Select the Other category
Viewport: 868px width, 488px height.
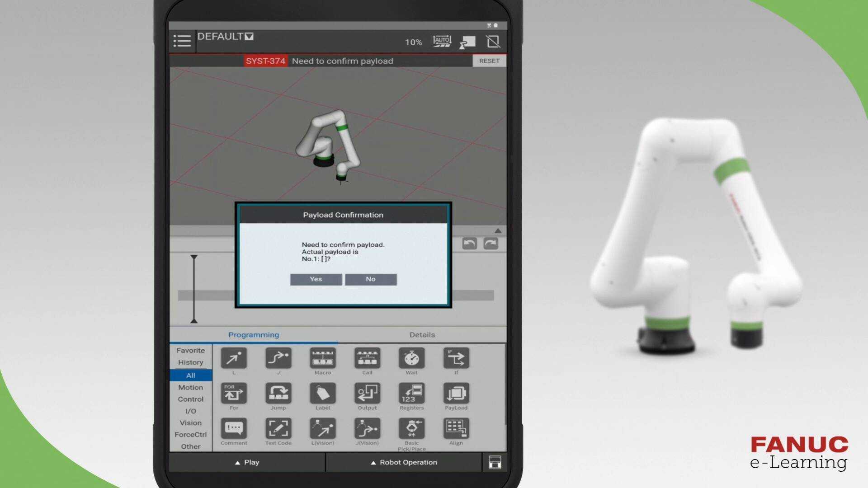(x=191, y=446)
